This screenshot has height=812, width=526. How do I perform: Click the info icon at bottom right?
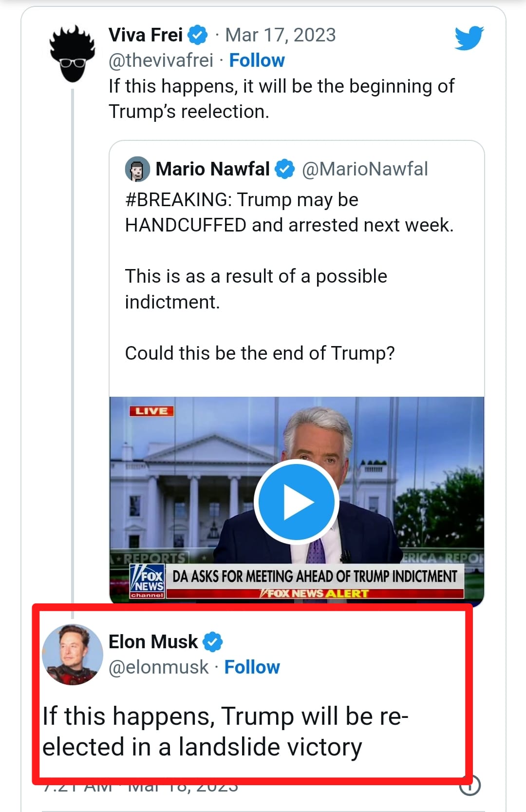point(470,785)
